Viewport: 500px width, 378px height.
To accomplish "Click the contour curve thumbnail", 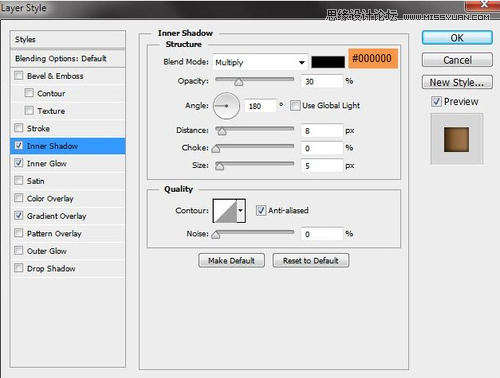I will pyautogui.click(x=225, y=211).
